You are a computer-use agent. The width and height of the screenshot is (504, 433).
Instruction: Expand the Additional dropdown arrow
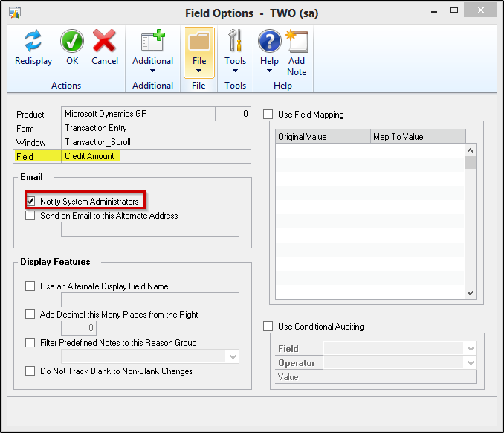[x=152, y=71]
